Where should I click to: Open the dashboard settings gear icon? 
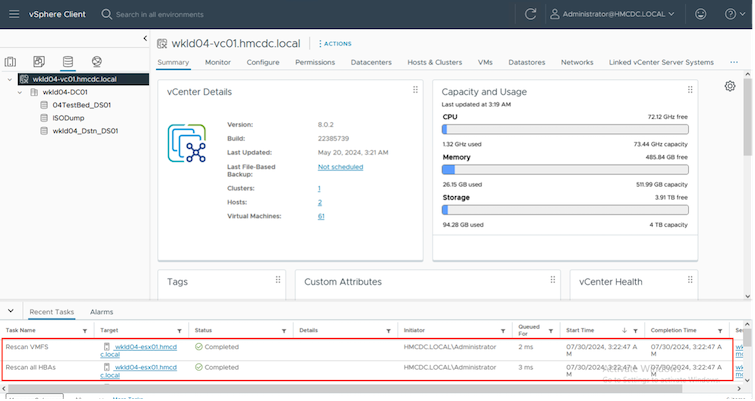730,87
